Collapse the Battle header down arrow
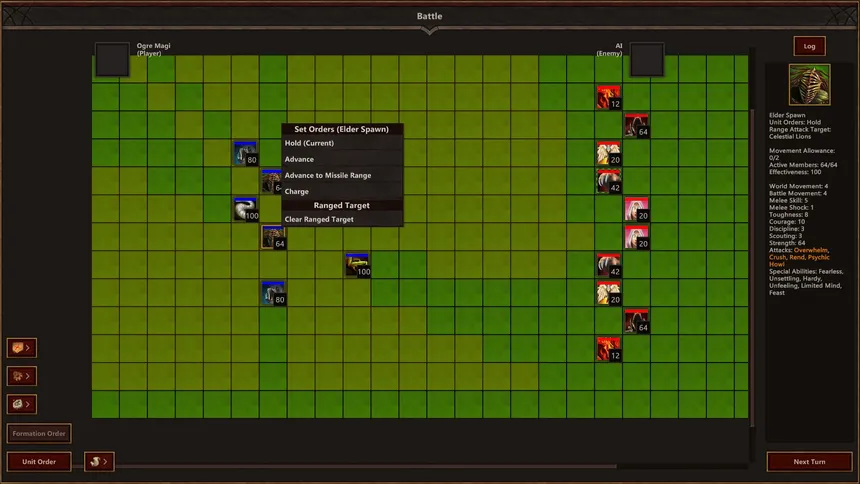Image resolution: width=860 pixels, height=484 pixels. pyautogui.click(x=429, y=32)
